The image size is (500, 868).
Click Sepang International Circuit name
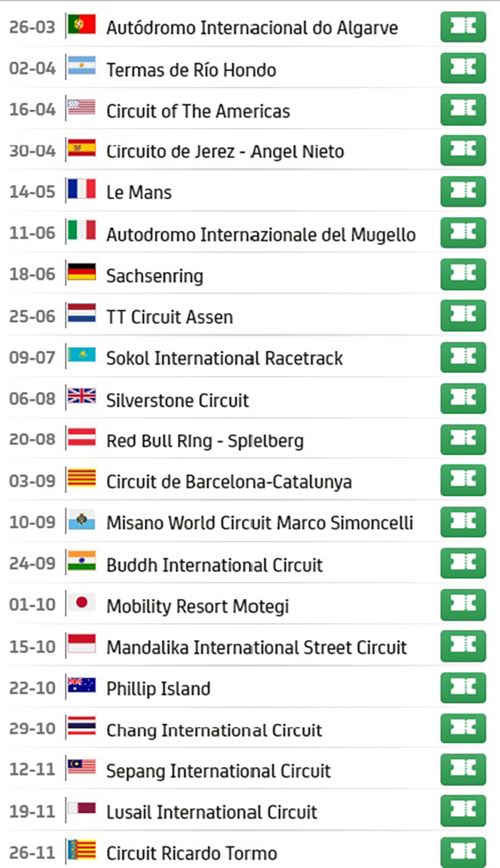219,771
